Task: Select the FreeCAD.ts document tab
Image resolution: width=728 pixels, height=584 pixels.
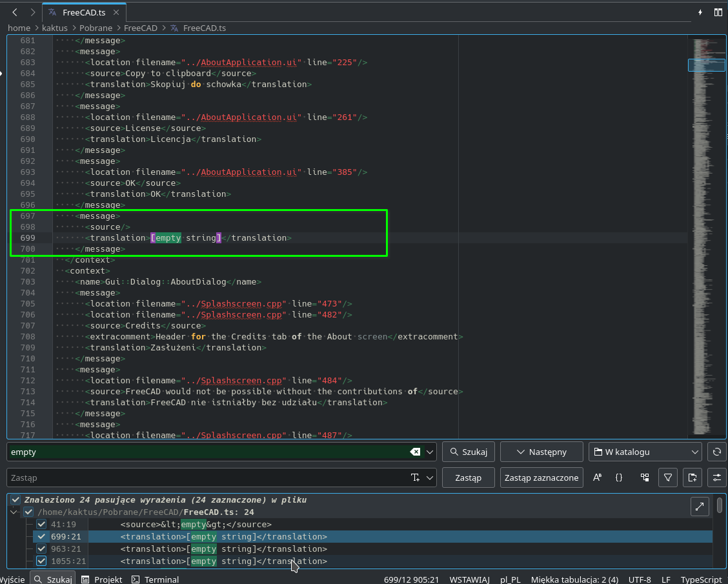Action: [84, 12]
